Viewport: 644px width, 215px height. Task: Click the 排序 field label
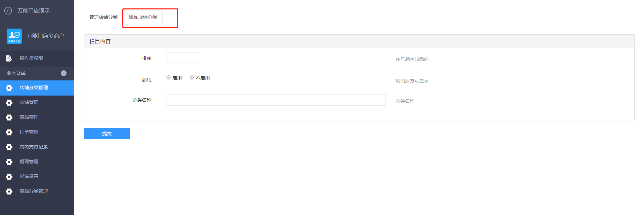coord(147,59)
